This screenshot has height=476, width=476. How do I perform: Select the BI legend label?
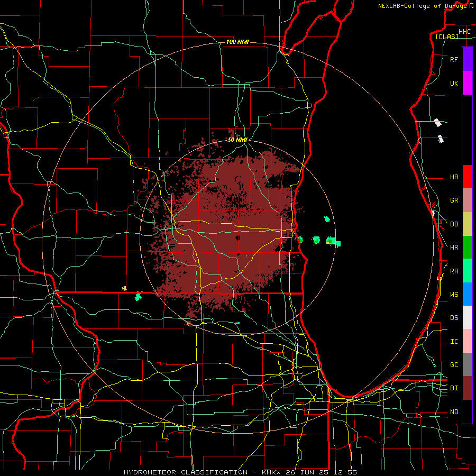pos(454,388)
